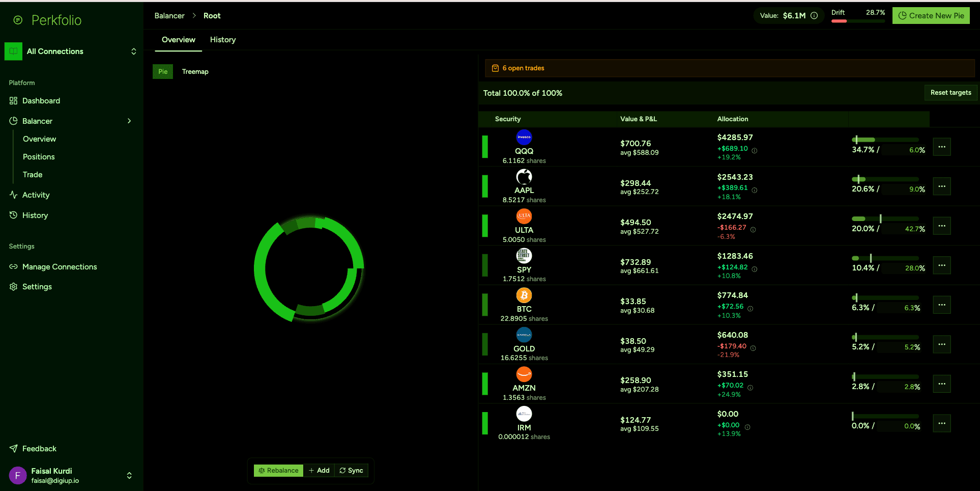Image resolution: width=980 pixels, height=491 pixels.
Task: Click info icon beside ULTA -$166.27
Action: [753, 230]
